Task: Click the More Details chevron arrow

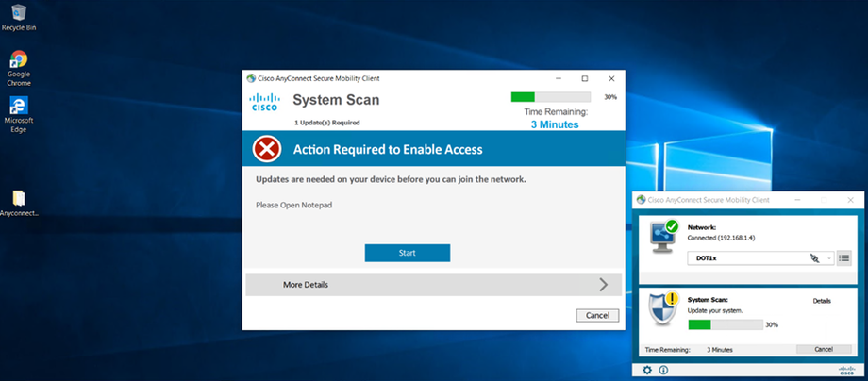Action: (604, 285)
